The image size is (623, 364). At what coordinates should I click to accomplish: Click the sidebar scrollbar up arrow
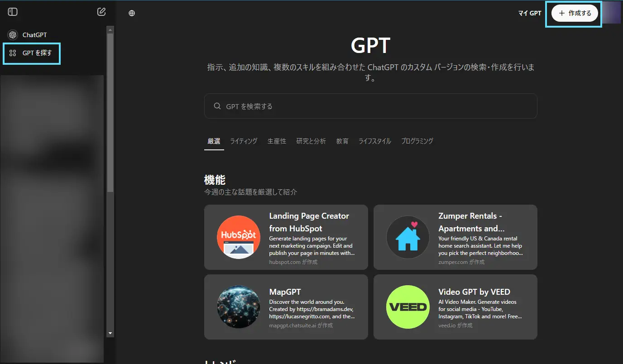tap(110, 30)
